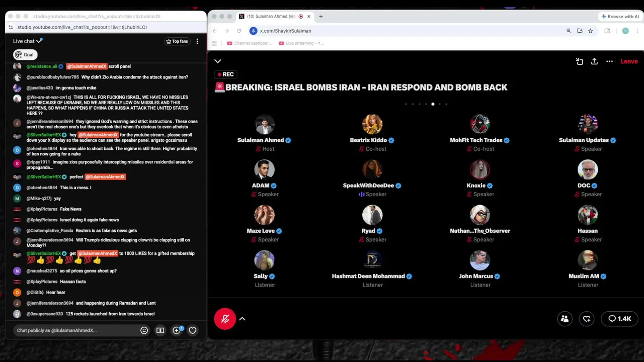Image resolution: width=644 pixels, height=362 pixels.
Task: Open the live chat three-dot menu
Action: pyautogui.click(x=197, y=41)
